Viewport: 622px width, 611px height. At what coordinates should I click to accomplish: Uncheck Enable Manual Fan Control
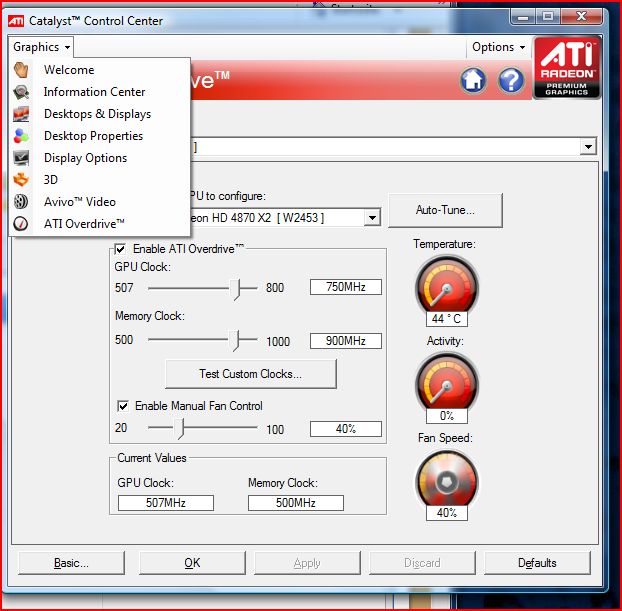(123, 406)
